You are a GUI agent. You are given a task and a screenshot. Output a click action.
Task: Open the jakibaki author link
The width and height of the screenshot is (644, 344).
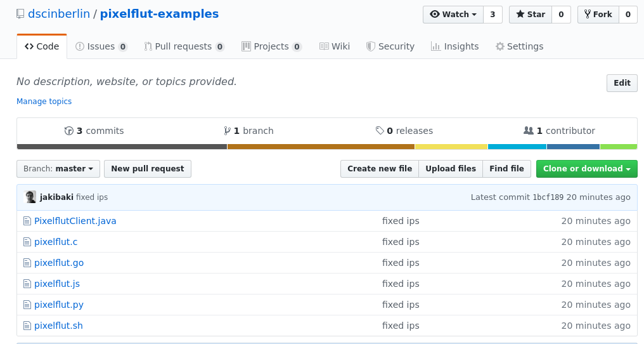[x=56, y=197]
